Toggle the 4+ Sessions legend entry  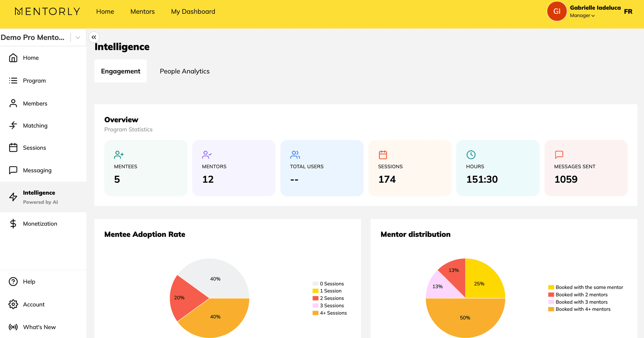pos(330,313)
